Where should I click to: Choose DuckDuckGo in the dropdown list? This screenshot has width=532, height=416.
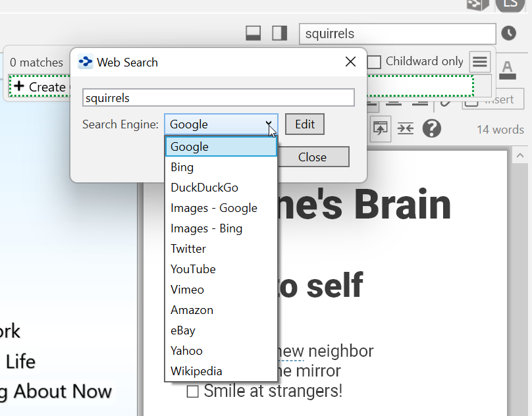pos(204,188)
